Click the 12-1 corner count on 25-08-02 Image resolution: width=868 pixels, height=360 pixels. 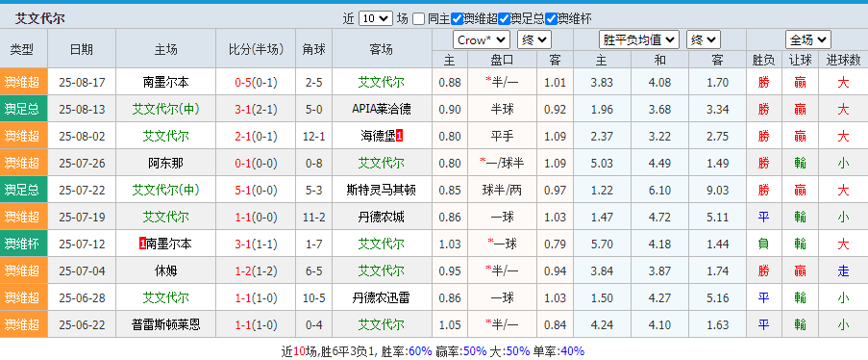click(314, 136)
